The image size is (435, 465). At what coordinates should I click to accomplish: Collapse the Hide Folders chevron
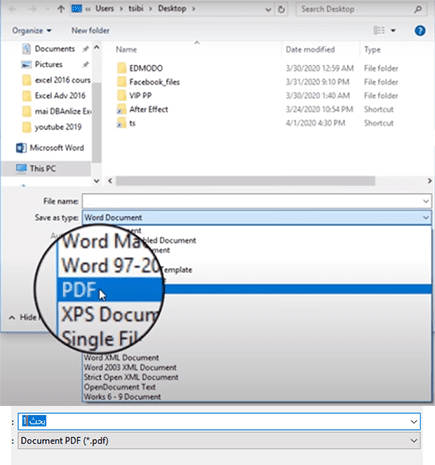12,318
